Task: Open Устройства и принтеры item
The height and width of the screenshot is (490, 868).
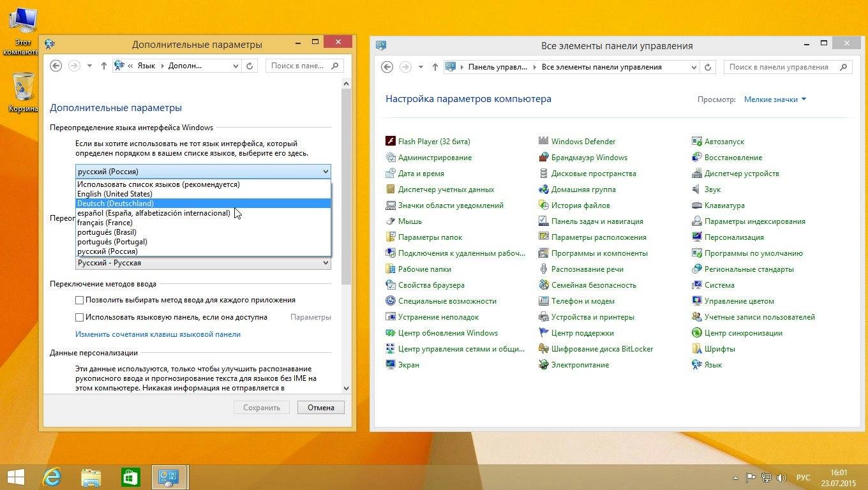Action: 587,317
